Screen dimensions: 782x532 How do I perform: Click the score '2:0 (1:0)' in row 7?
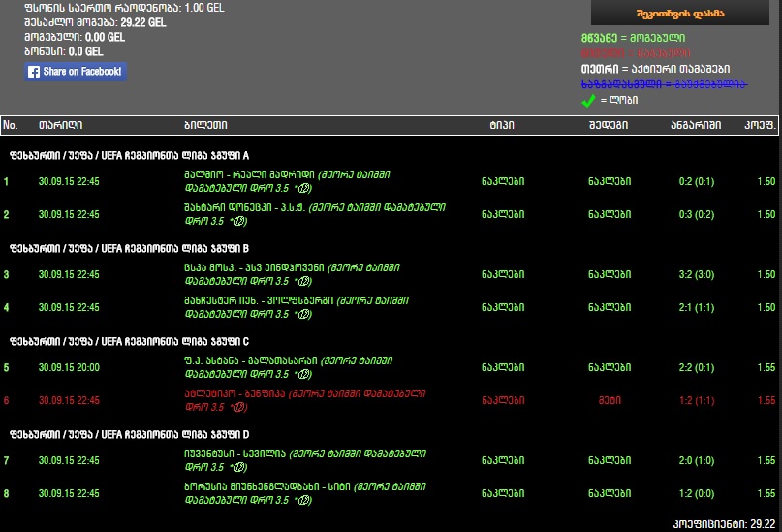(696, 460)
